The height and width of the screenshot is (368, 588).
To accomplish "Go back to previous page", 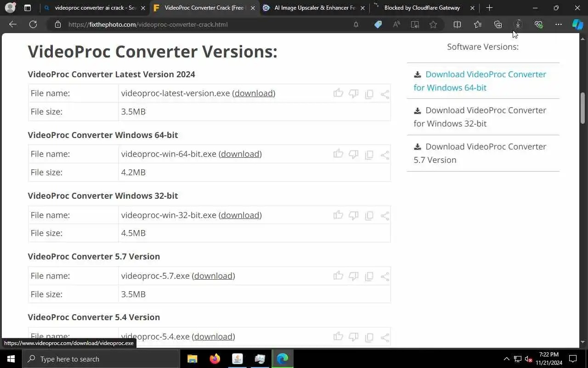I will [x=13, y=24].
